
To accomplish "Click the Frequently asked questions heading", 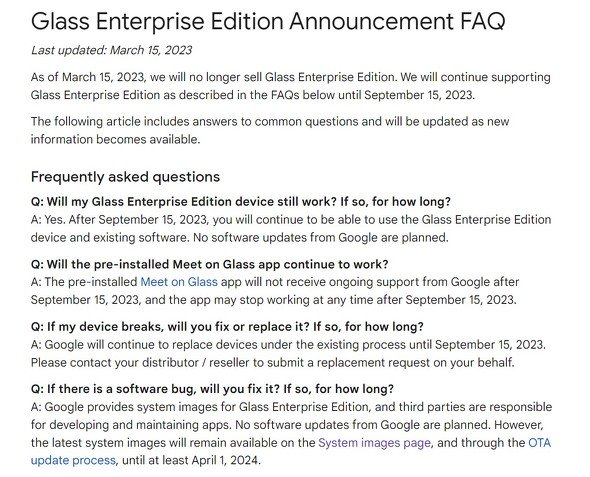I will click(125, 176).
